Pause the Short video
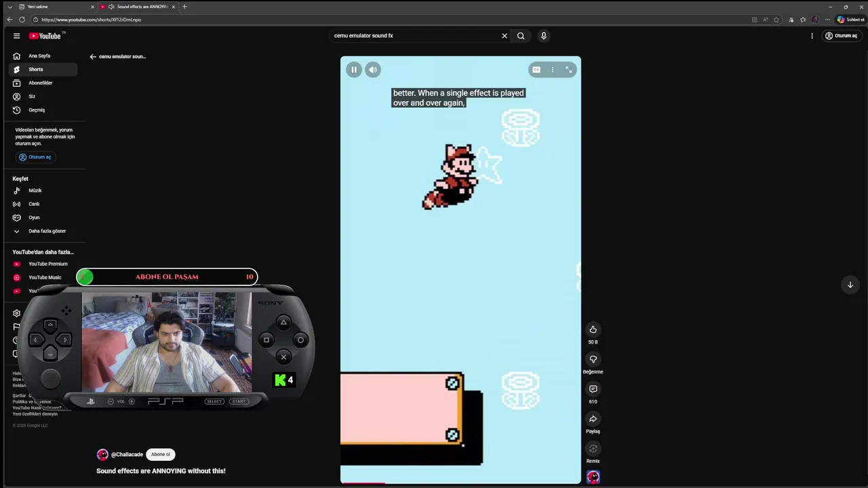This screenshot has width=868, height=488. point(354,70)
